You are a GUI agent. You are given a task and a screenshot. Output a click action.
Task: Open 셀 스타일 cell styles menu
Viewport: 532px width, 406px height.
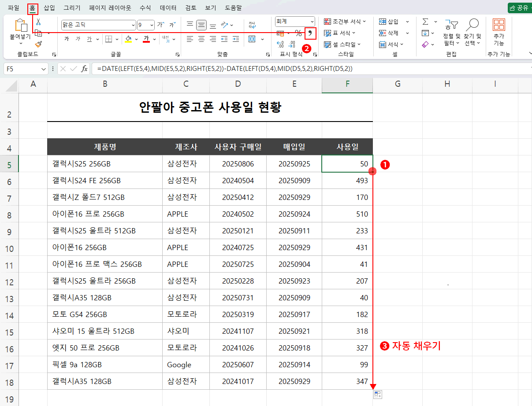(342, 44)
